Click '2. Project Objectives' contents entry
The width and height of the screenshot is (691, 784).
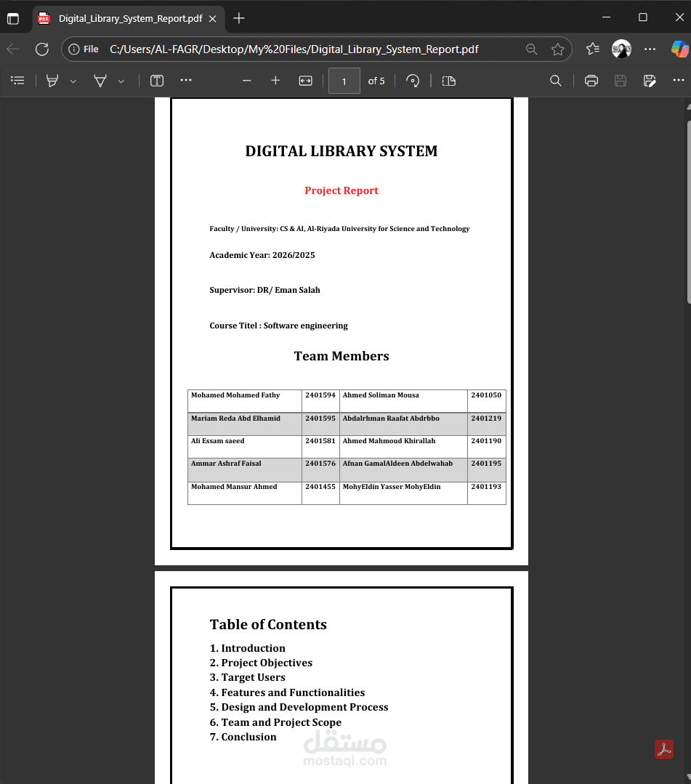[261, 663]
